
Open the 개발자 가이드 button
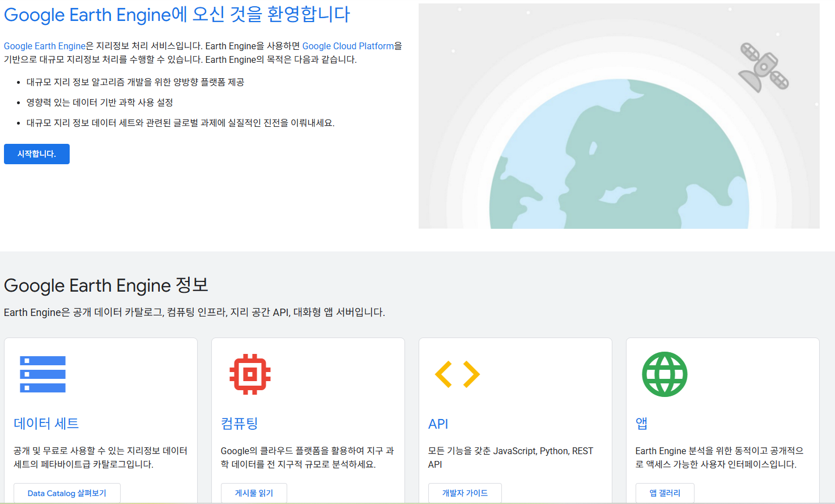pos(465,493)
